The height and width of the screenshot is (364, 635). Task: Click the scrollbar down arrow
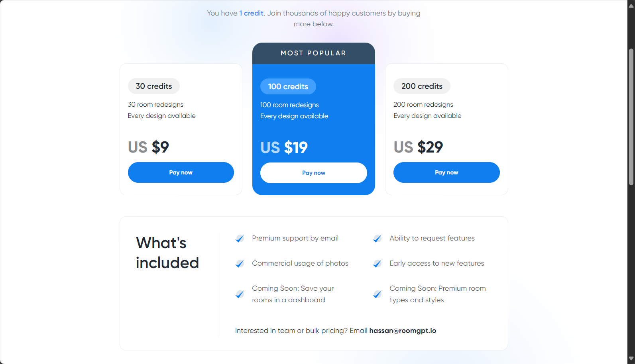tap(631, 359)
